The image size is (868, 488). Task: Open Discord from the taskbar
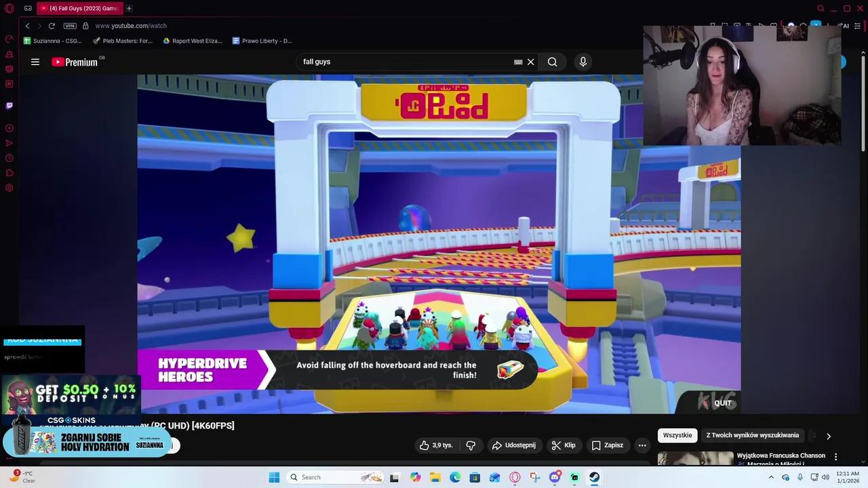[x=555, y=477]
